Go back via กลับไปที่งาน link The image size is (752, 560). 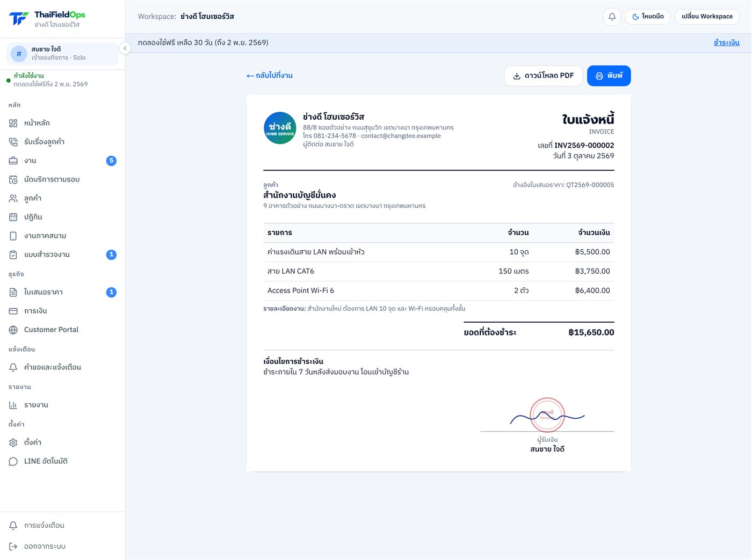click(x=270, y=75)
